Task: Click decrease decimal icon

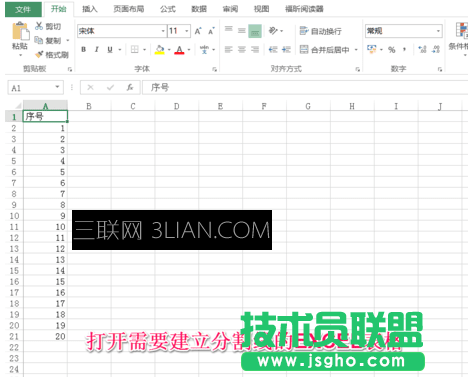Action: click(x=436, y=50)
